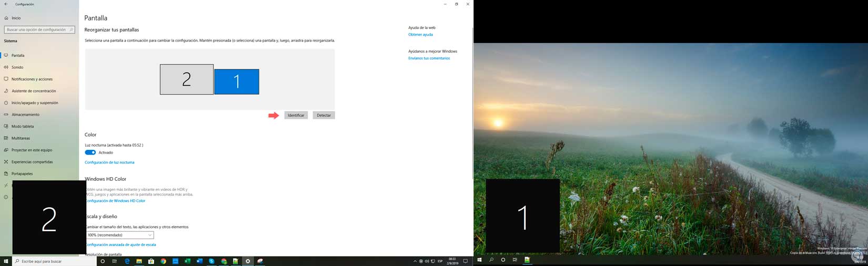Screen dimensions: 868x266
Task: Click the Obtener ayuda link
Action: 420,35
